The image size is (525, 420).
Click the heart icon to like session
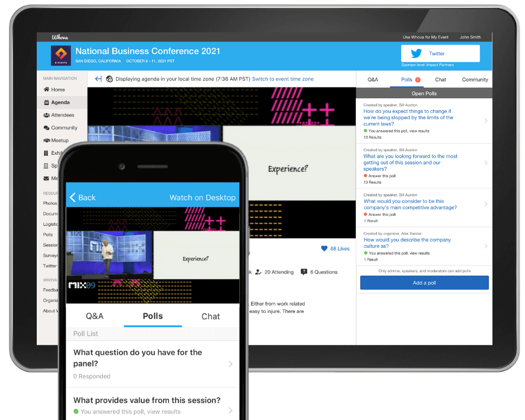tap(324, 248)
